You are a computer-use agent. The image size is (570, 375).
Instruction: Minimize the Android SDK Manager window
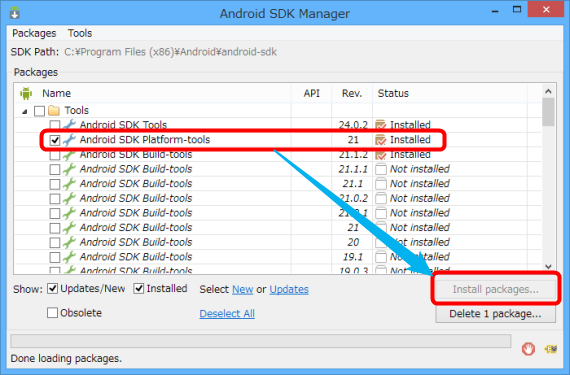tap(495, 11)
